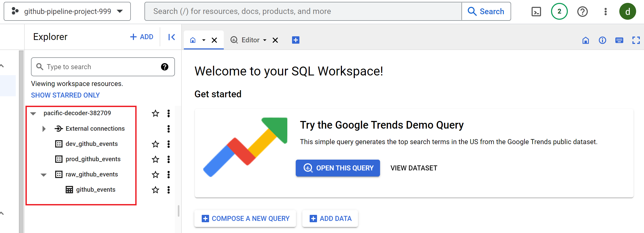Open the github_events table
Viewport: 644px width, 233px height.
tap(96, 190)
